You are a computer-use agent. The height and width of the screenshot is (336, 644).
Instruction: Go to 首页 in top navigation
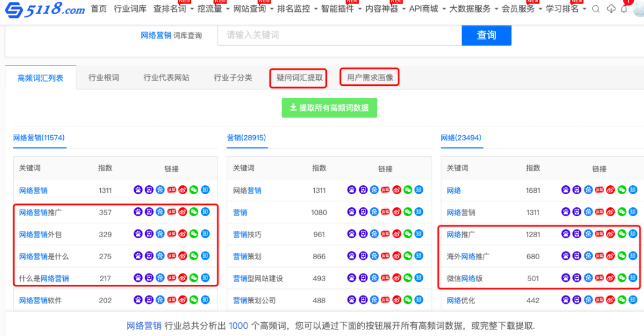(98, 8)
